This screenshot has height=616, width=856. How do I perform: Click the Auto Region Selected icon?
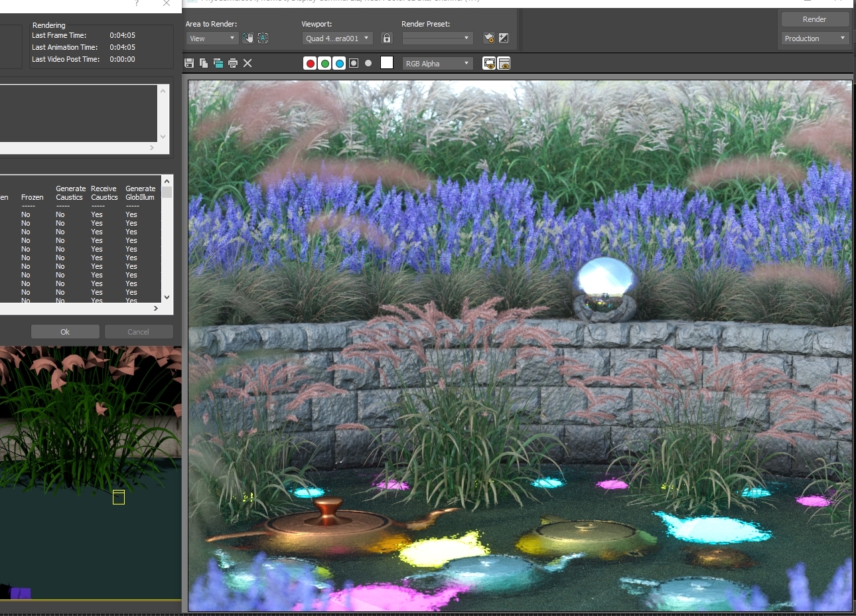pos(263,38)
